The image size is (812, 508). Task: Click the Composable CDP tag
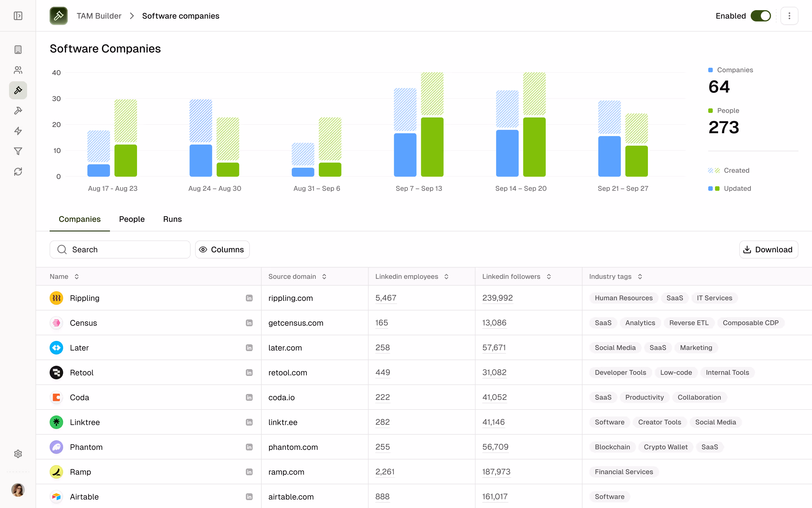point(751,323)
